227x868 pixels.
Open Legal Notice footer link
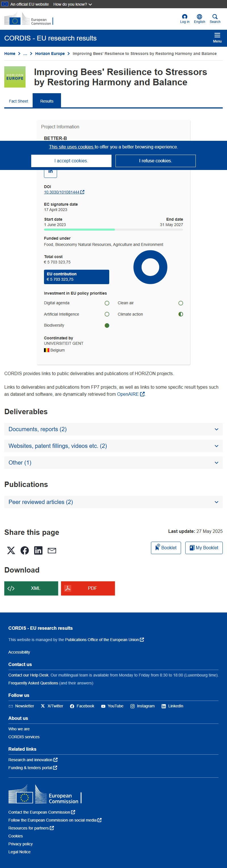tap(20, 852)
